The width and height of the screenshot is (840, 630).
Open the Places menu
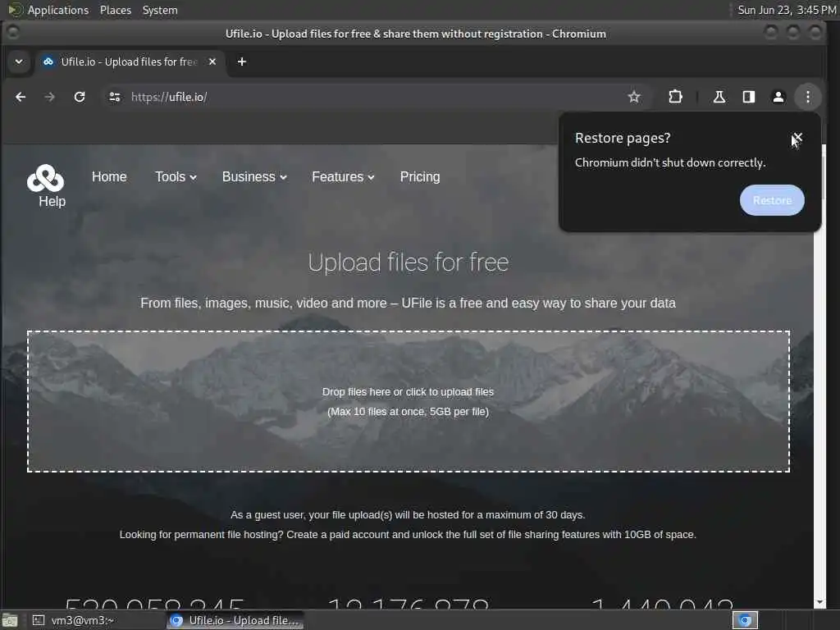click(x=115, y=10)
